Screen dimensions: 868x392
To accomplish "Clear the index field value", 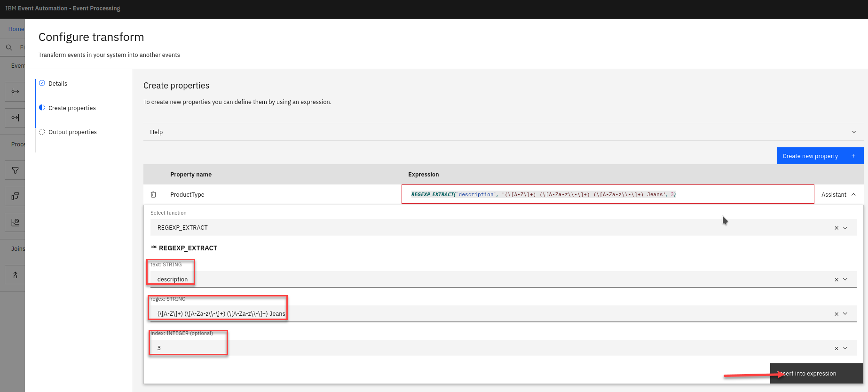I will coord(836,348).
